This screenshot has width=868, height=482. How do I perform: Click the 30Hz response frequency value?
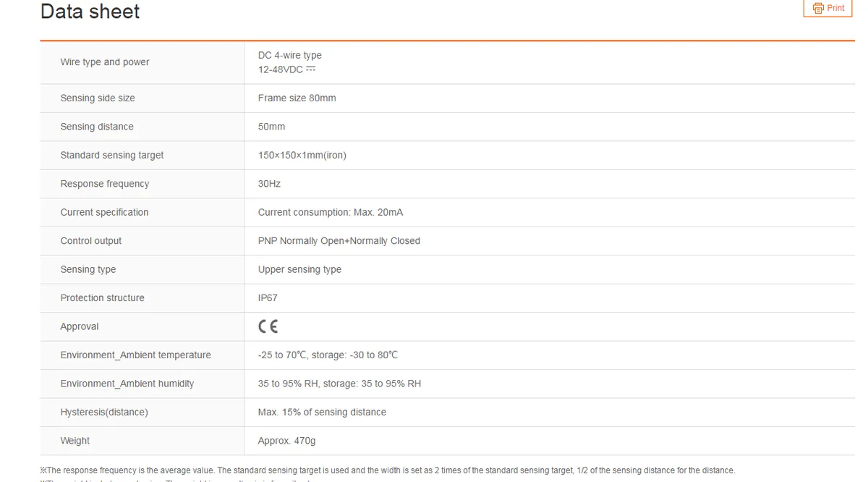(x=269, y=184)
